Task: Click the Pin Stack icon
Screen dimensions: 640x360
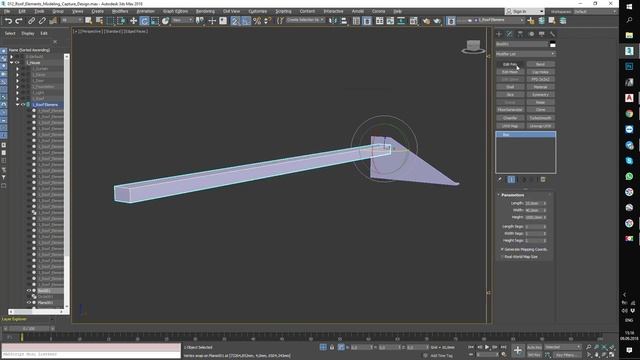Action: pos(500,179)
